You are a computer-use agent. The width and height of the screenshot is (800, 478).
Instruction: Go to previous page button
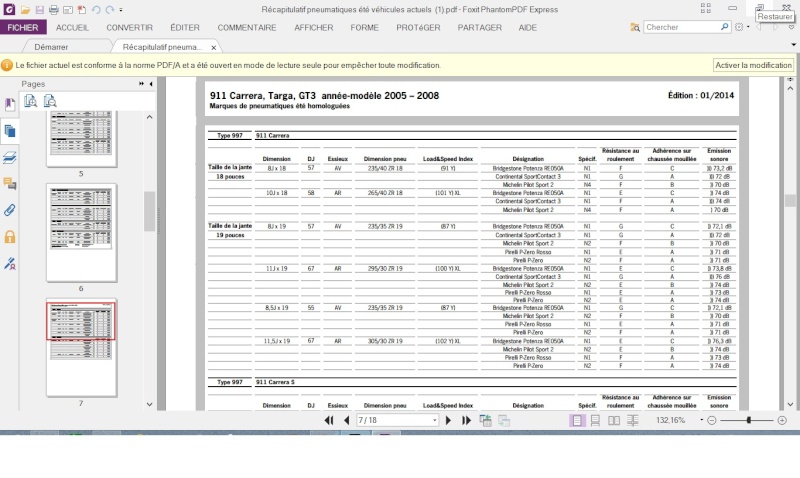point(346,420)
